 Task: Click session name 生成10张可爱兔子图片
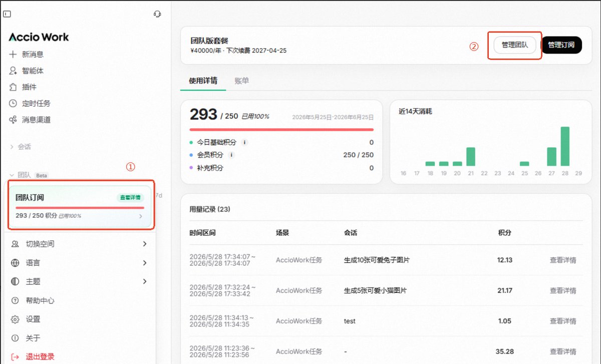point(377,260)
